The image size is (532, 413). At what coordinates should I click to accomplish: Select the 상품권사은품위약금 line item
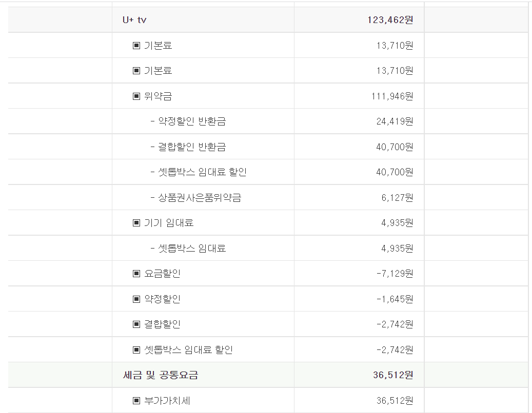click(196, 198)
